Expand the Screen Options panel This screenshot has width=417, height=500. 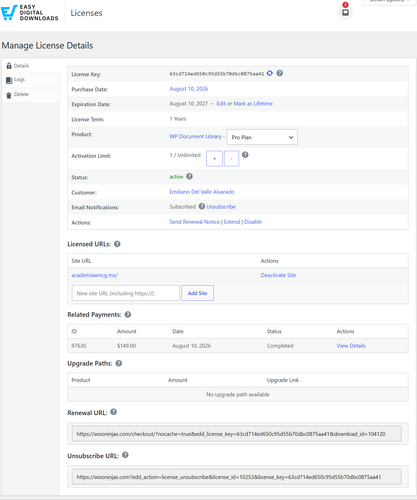pyautogui.click(x=389, y=2)
